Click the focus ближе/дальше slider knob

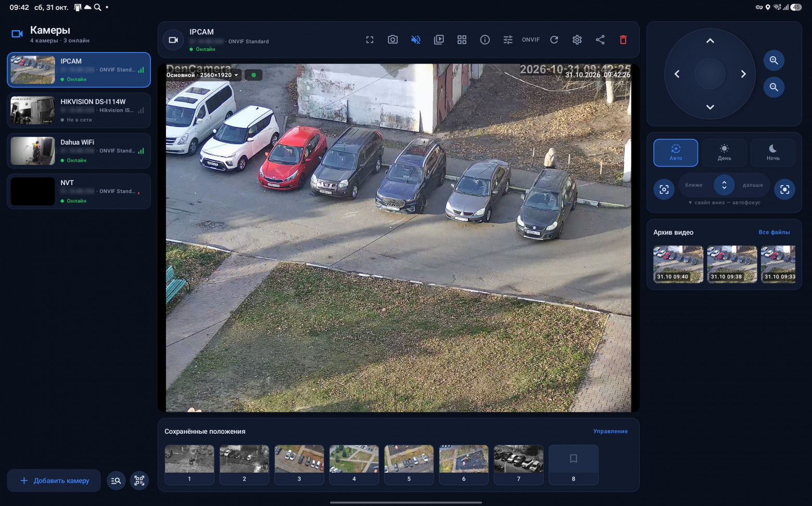click(x=724, y=185)
